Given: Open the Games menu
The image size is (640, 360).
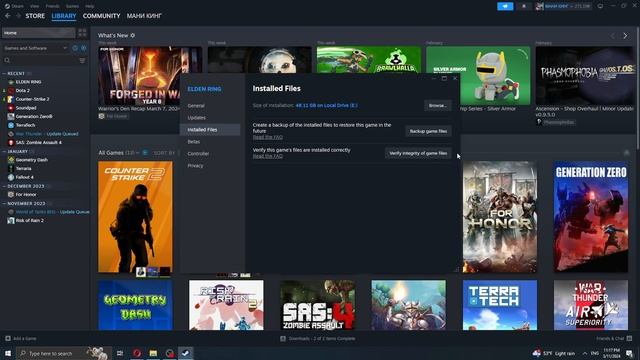Looking at the screenshot, I should [72, 6].
